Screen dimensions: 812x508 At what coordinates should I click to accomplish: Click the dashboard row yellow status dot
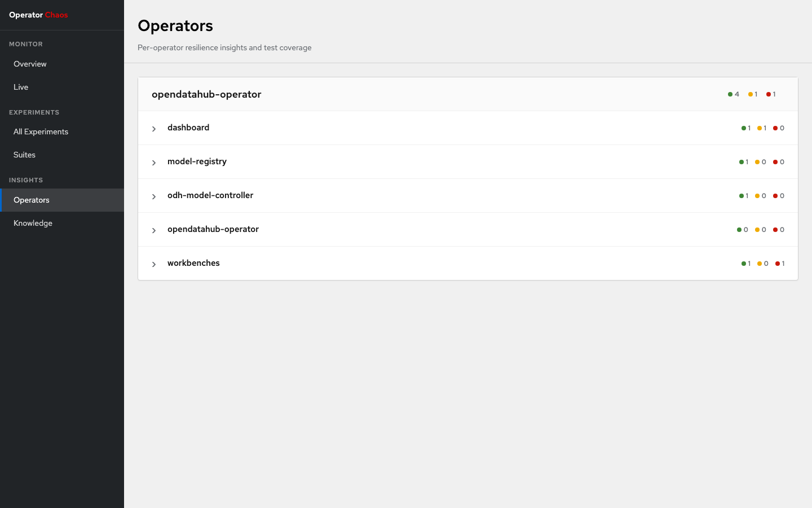click(760, 128)
